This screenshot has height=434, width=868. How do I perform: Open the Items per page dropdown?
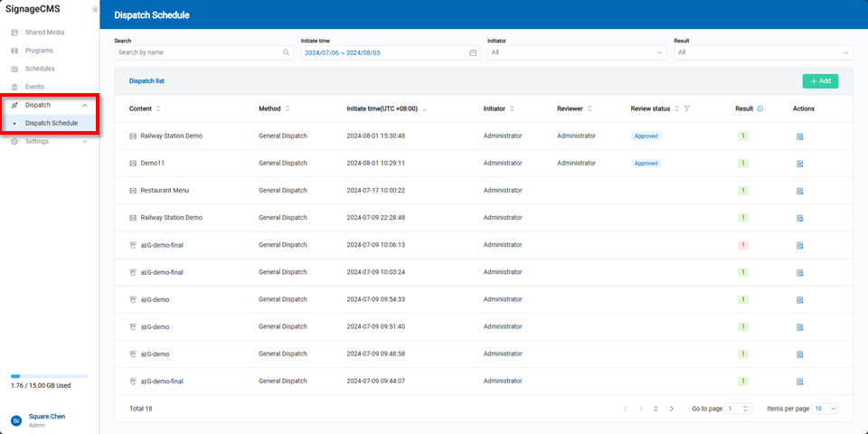point(826,409)
